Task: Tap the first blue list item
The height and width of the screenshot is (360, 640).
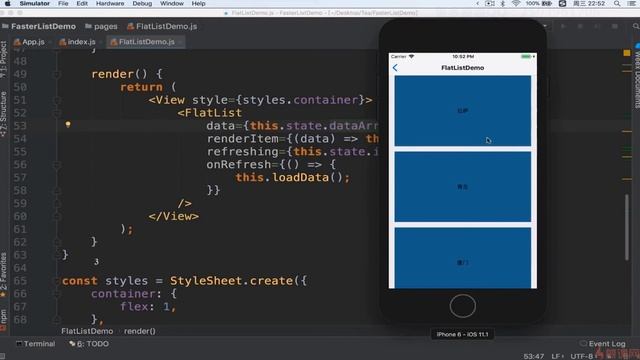Action: point(462,111)
